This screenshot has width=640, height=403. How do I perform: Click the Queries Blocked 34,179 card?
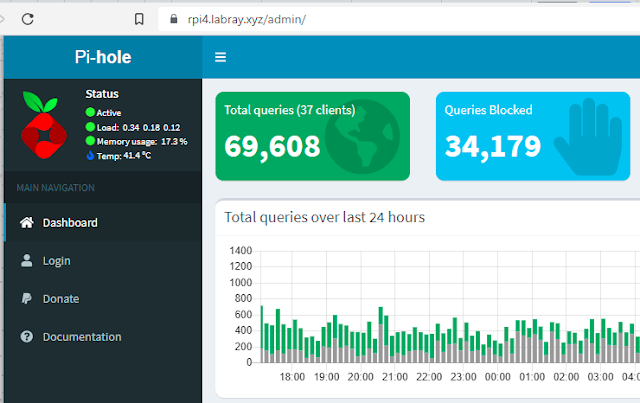point(533,136)
